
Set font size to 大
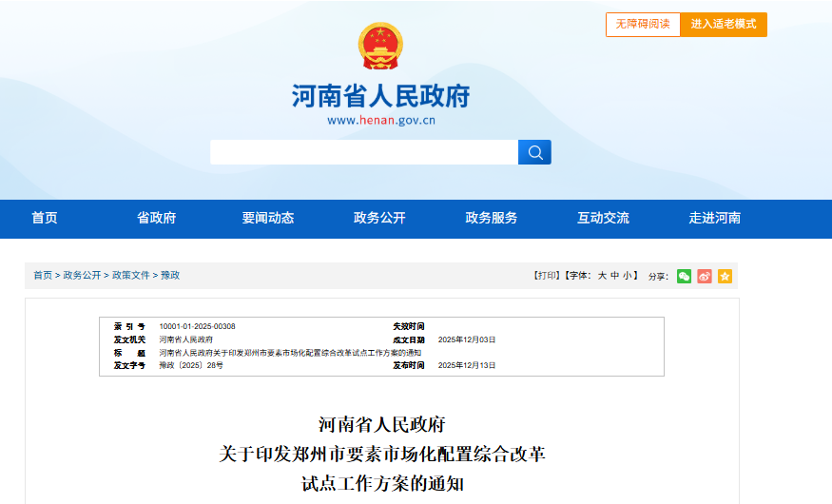602,276
